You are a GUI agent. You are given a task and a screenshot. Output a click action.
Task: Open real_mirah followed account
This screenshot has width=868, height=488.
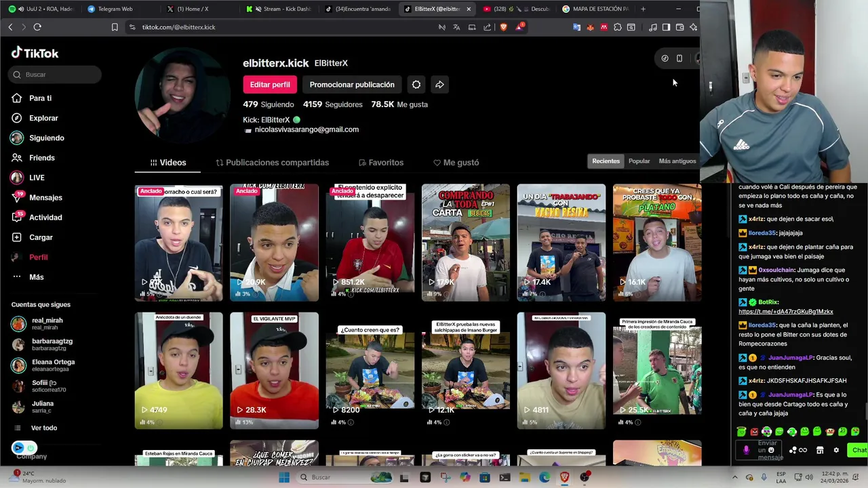pyautogui.click(x=47, y=324)
